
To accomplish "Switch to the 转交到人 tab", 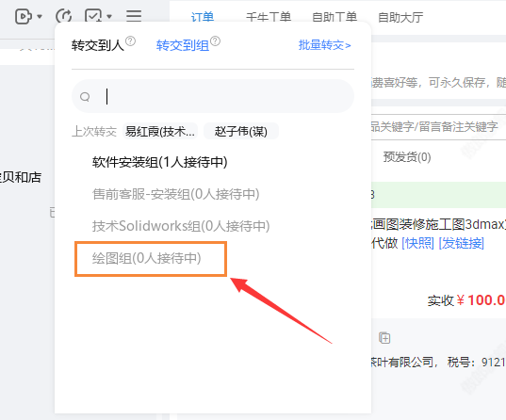I will point(98,45).
